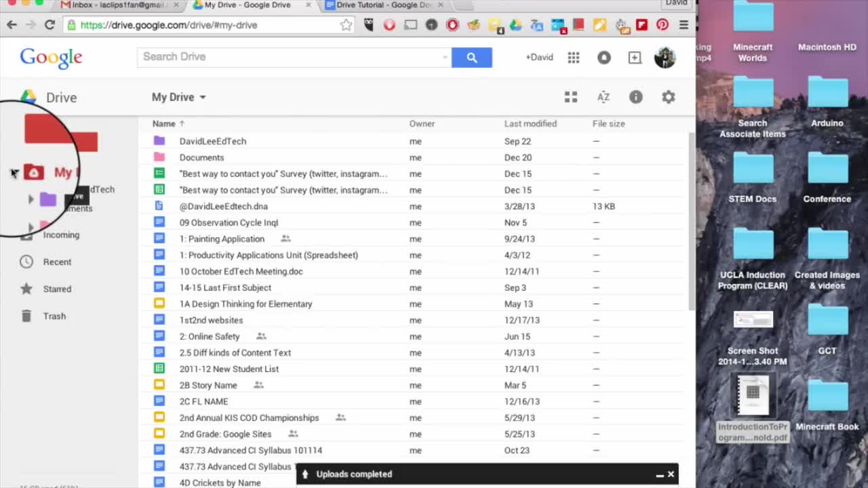The image size is (868, 488).
Task: Open Google notifications bell
Action: click(604, 58)
